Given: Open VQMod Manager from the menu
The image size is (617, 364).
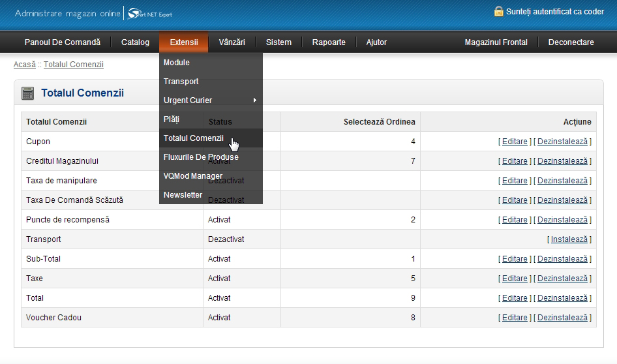Looking at the screenshot, I should click(193, 176).
